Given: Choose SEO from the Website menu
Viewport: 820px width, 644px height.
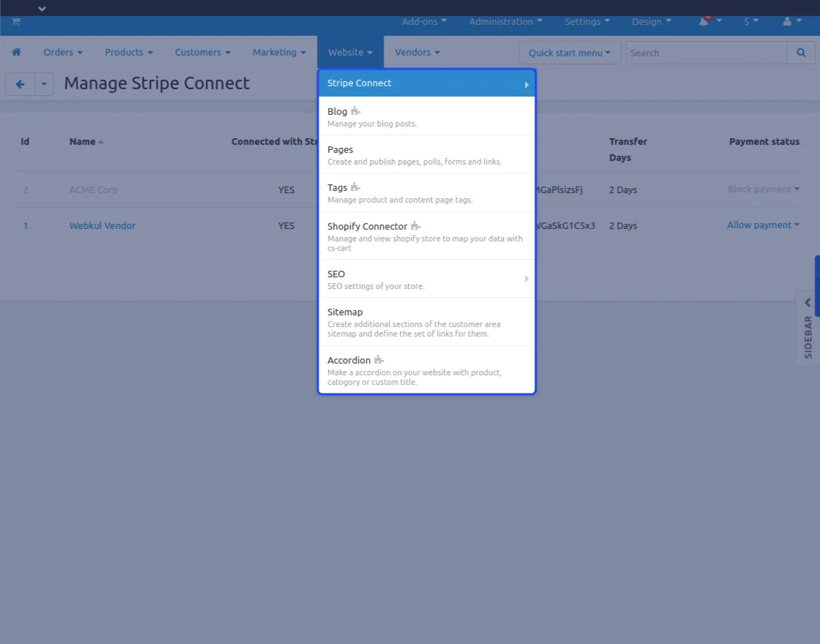Looking at the screenshot, I should click(x=427, y=279).
